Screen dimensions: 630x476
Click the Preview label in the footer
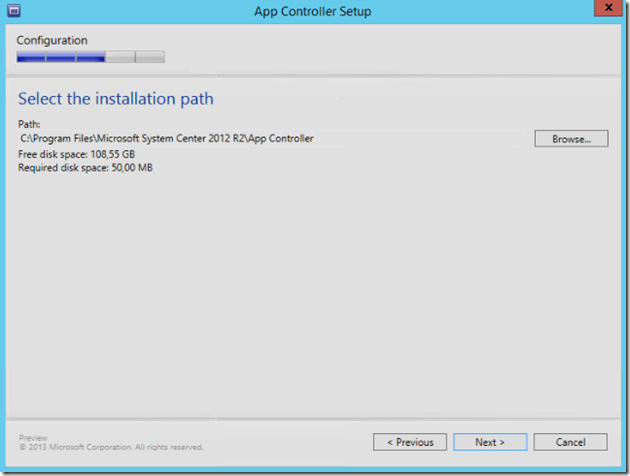point(33,437)
